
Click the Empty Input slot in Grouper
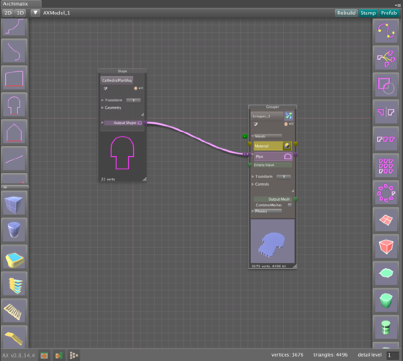point(273,165)
